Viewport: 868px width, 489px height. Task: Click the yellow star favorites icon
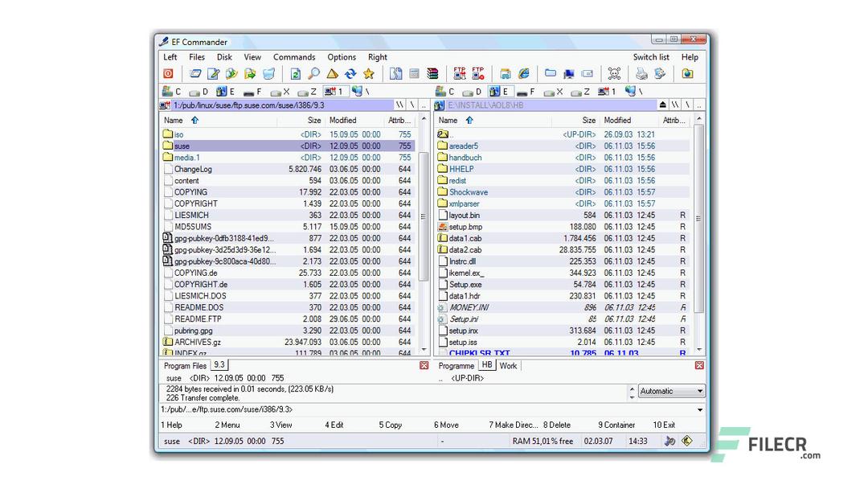tap(369, 74)
